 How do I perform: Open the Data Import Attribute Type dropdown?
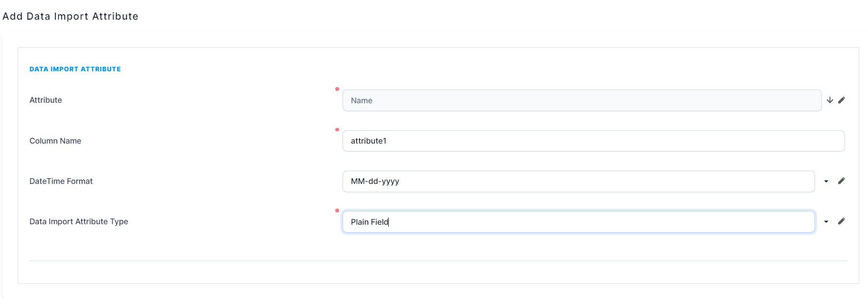click(826, 221)
